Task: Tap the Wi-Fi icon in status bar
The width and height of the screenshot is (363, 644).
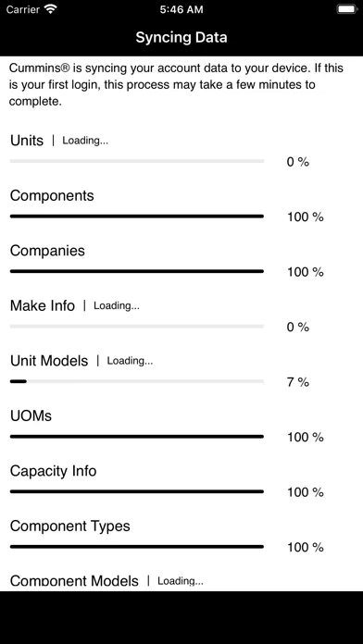Action: pyautogui.click(x=51, y=9)
